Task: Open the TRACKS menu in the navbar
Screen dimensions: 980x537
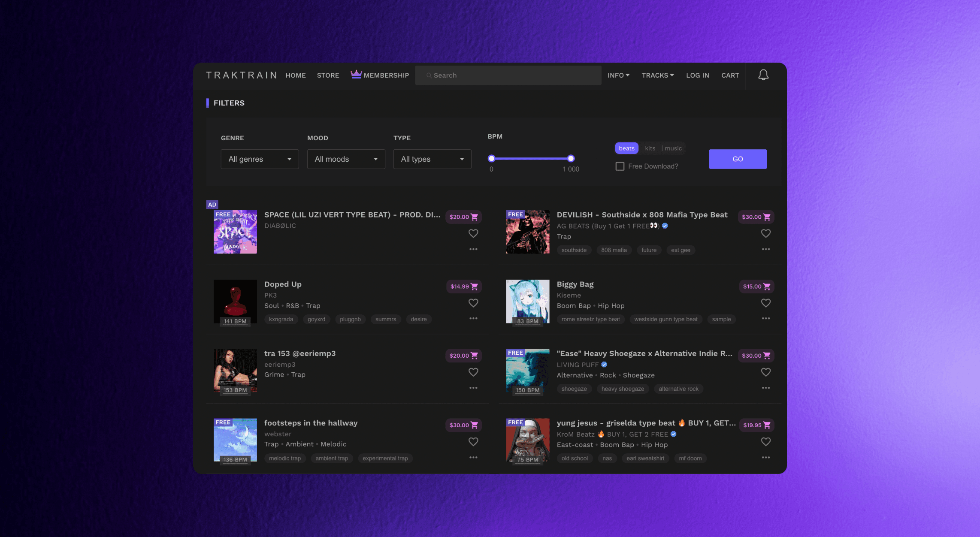Action: point(657,75)
